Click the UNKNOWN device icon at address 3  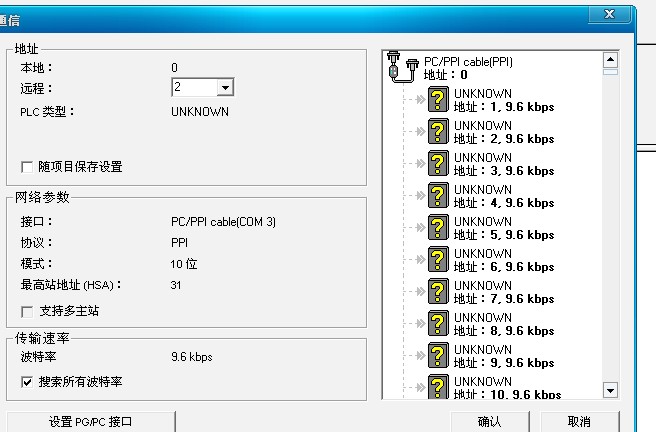pyautogui.click(x=438, y=164)
